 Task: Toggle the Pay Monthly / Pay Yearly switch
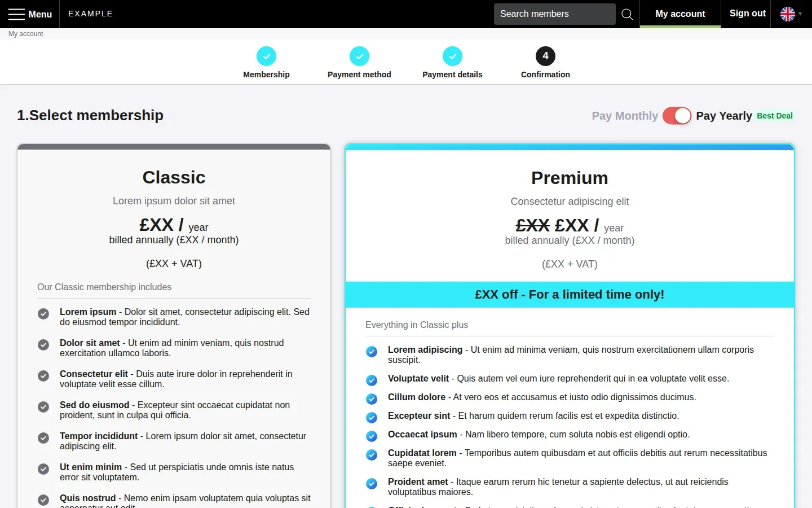tap(677, 116)
